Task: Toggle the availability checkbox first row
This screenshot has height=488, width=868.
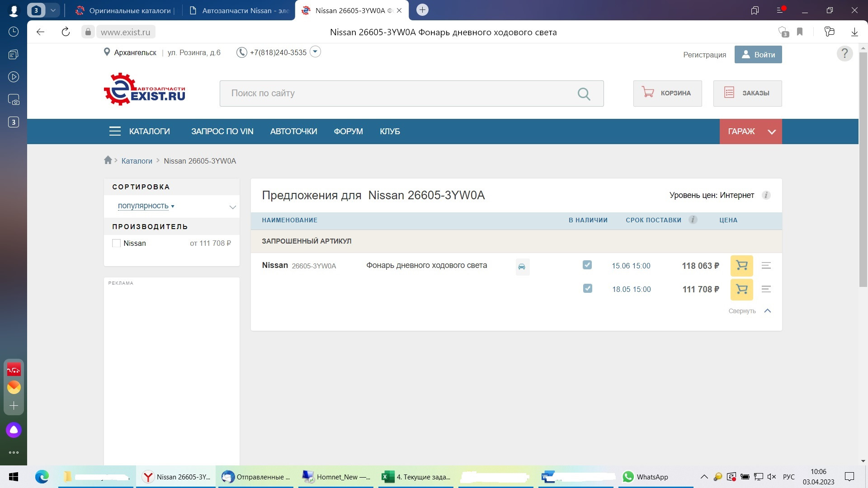Action: (587, 265)
